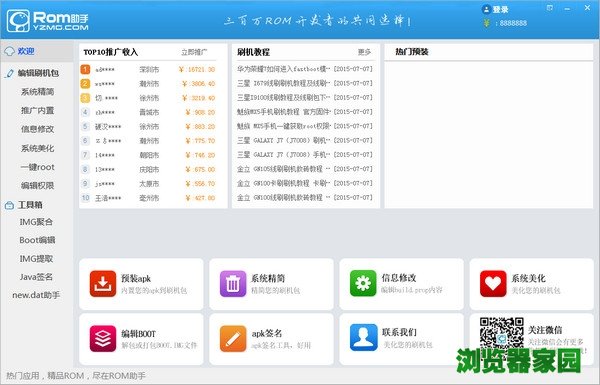Click the Rom助手 logo
Image resolution: width=600 pixels, height=385 pixels.
[x=48, y=20]
